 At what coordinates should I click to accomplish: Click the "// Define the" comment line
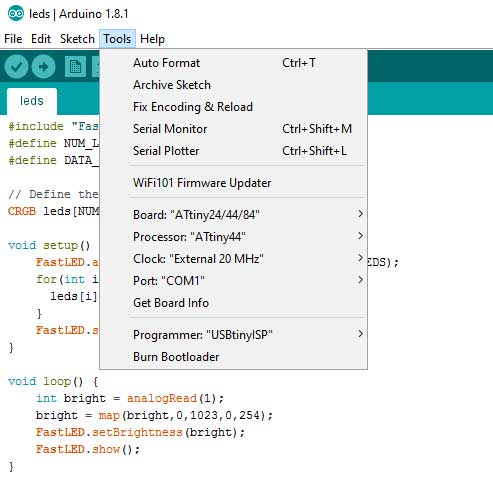coord(53,194)
